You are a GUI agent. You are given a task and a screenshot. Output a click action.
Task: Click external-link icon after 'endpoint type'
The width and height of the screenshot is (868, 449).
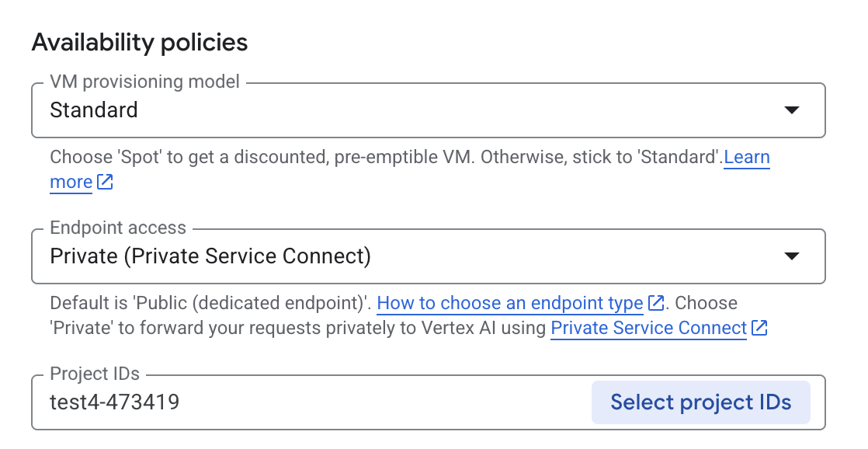(656, 303)
